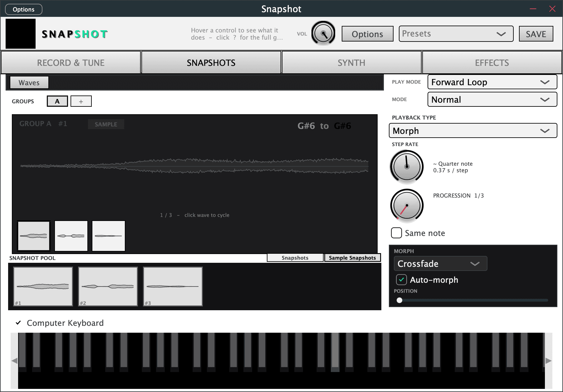Open the Presets dropdown
The width and height of the screenshot is (563, 392).
[456, 34]
